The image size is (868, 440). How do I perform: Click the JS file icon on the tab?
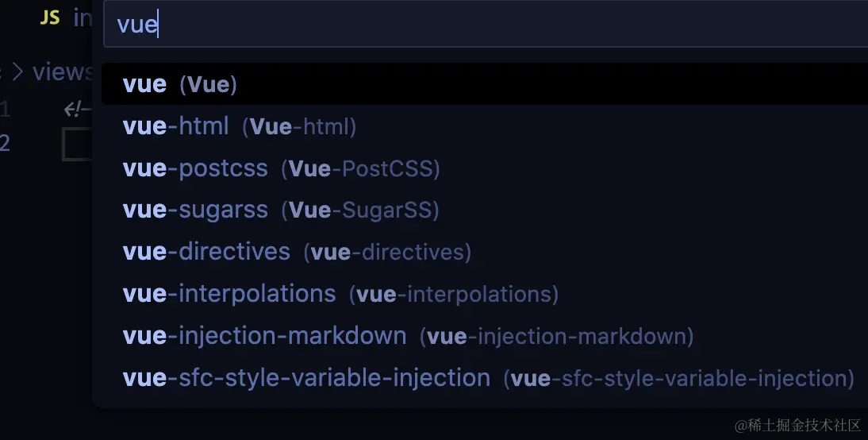pyautogui.click(x=50, y=17)
